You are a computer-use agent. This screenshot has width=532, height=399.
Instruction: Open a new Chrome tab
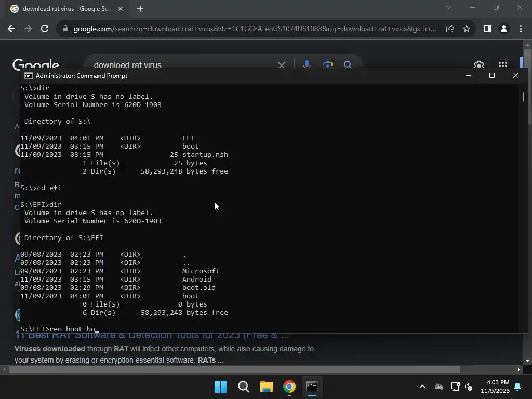tap(140, 9)
